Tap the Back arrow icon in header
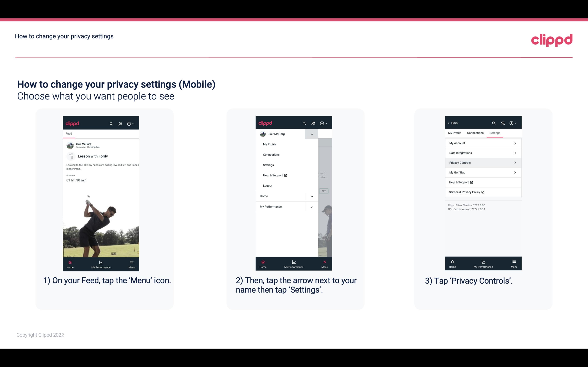Image resolution: width=588 pixels, height=367 pixels. [449, 123]
